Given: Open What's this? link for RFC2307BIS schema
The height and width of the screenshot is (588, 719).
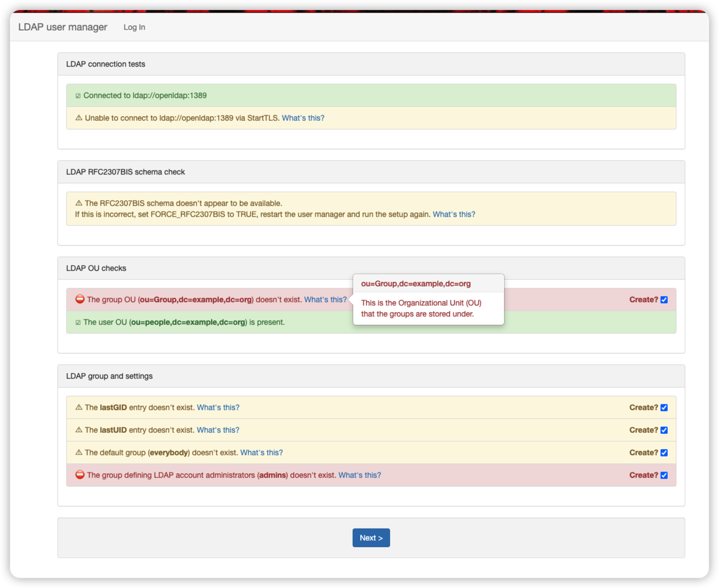Looking at the screenshot, I should (x=453, y=214).
